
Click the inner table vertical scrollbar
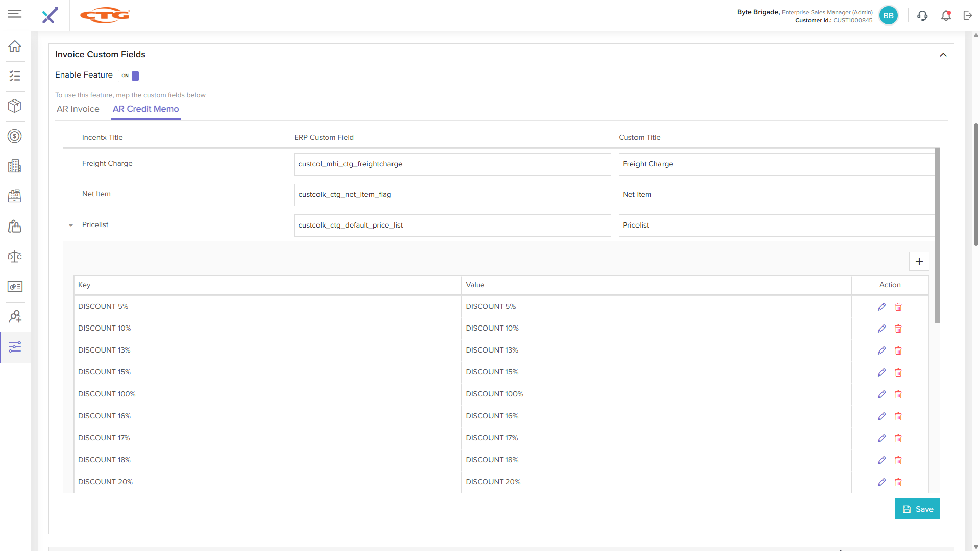tap(937, 235)
